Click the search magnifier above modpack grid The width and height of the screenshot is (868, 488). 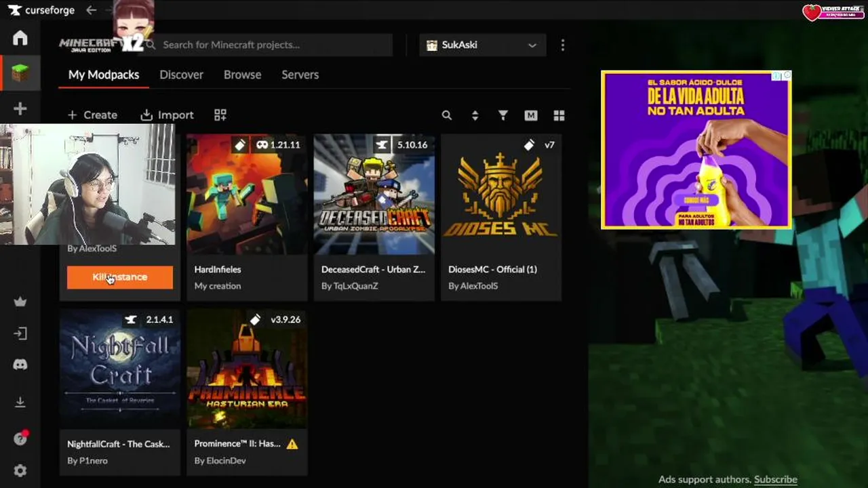click(447, 115)
